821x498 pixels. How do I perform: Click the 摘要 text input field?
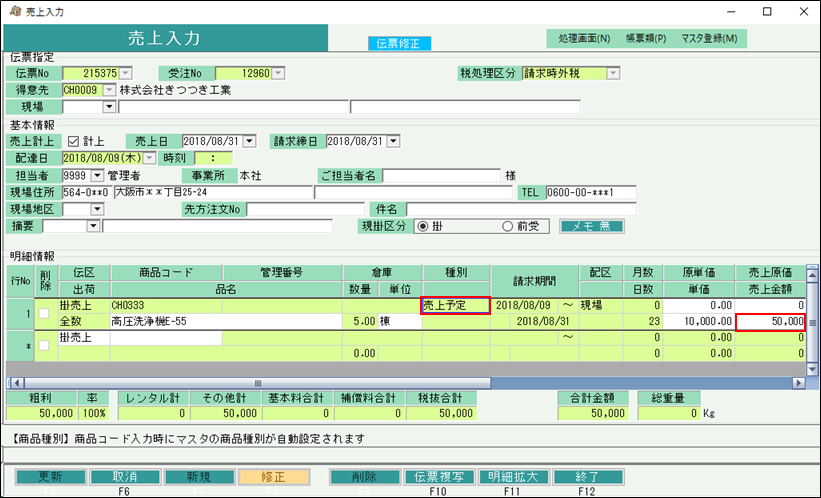point(217,226)
